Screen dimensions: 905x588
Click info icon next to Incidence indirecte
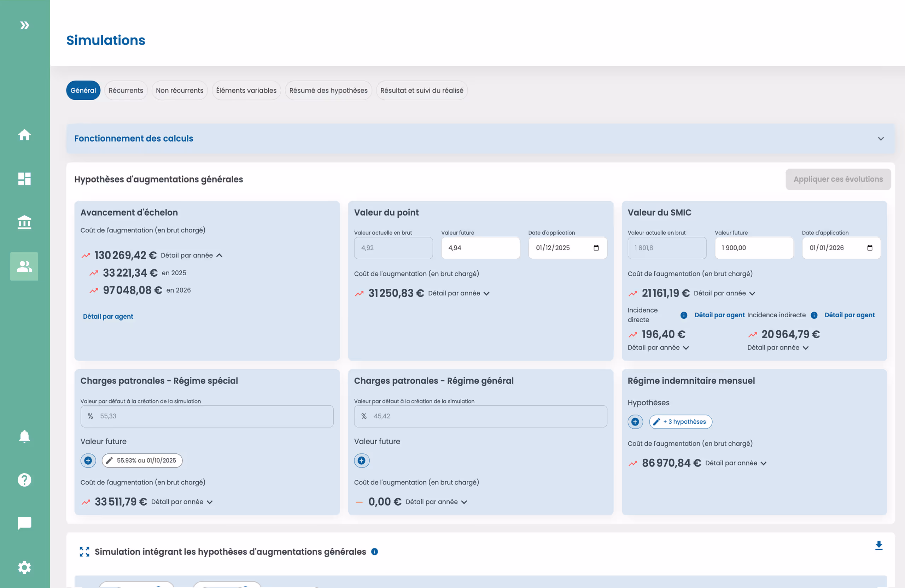point(814,315)
